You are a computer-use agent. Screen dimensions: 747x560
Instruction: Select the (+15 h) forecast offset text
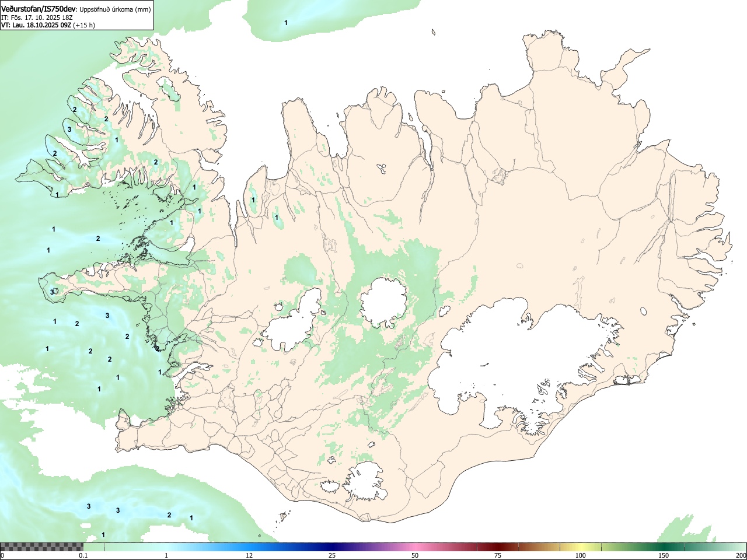pyautogui.click(x=84, y=25)
